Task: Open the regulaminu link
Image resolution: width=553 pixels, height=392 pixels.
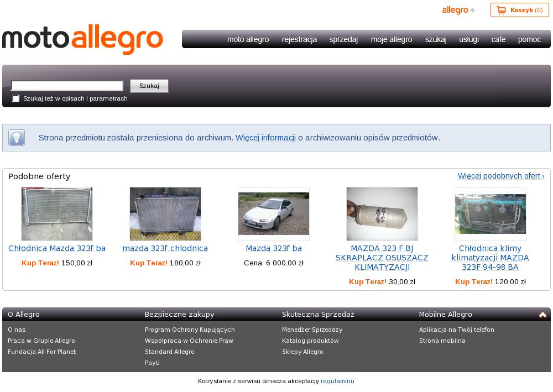Action: coord(337,381)
